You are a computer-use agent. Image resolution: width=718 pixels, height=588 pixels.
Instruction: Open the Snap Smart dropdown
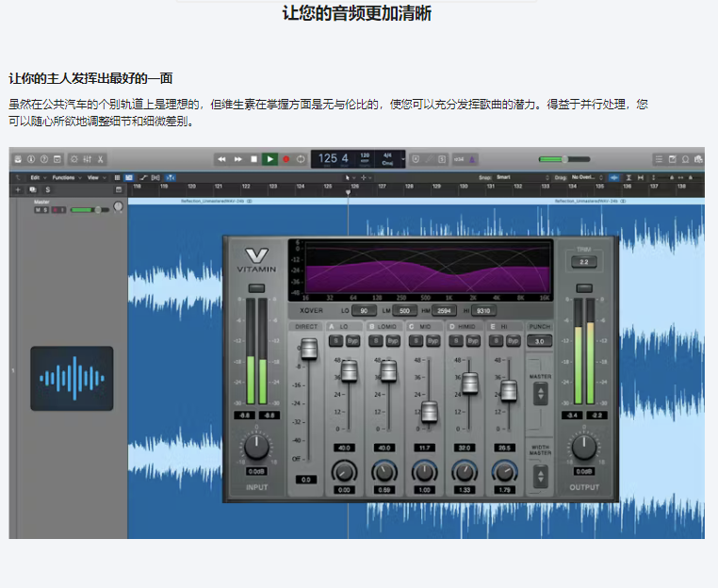pyautogui.click(x=522, y=177)
